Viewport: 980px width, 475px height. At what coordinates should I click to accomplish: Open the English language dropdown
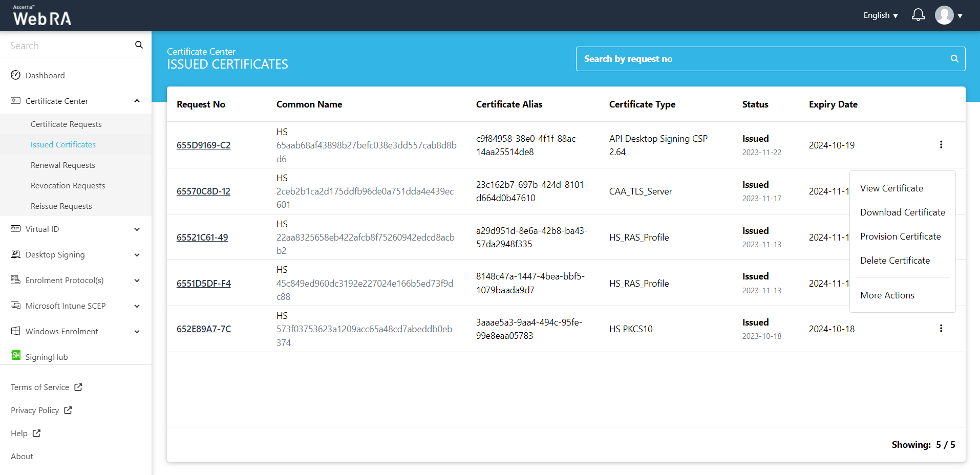(880, 15)
